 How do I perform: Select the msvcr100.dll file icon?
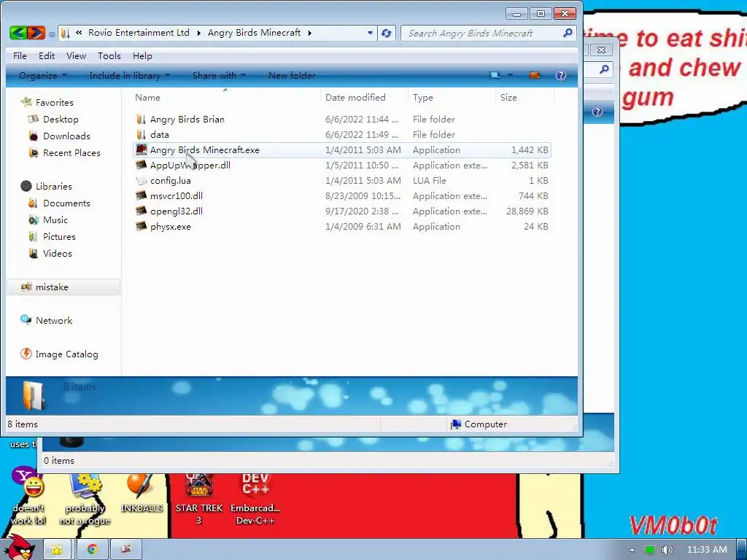click(141, 195)
